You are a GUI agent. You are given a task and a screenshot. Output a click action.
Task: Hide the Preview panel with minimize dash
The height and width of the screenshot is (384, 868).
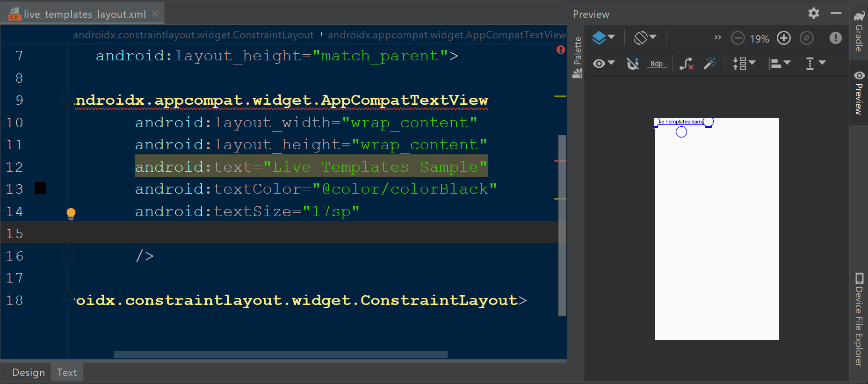[x=836, y=13]
